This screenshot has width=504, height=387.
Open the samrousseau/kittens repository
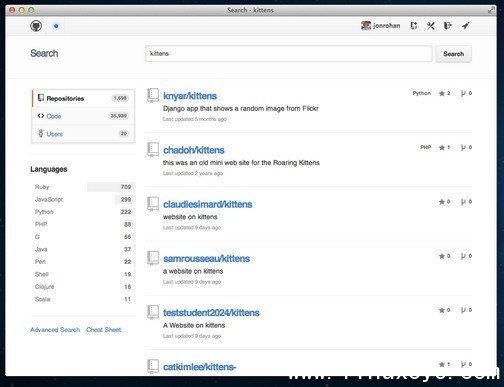(x=206, y=259)
